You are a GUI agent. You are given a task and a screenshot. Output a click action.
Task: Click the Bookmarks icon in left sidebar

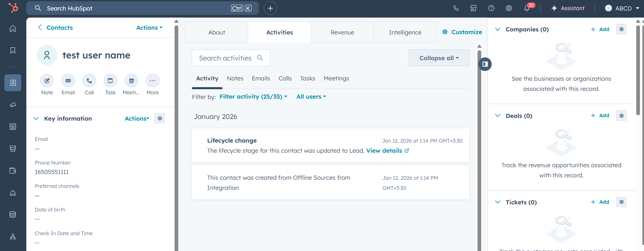click(x=13, y=50)
